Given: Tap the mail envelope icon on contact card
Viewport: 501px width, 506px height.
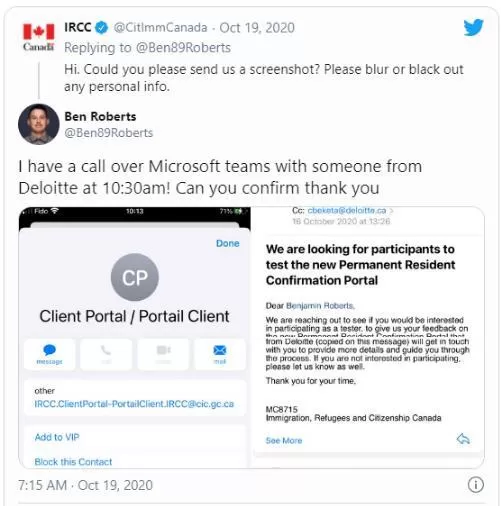Looking at the screenshot, I should (x=220, y=350).
